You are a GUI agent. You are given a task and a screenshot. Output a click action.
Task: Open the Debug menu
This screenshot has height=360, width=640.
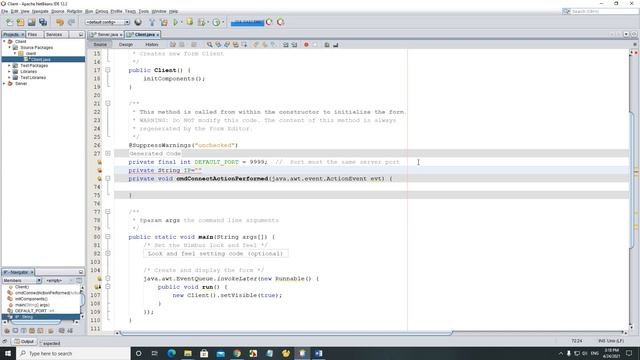tap(102, 11)
